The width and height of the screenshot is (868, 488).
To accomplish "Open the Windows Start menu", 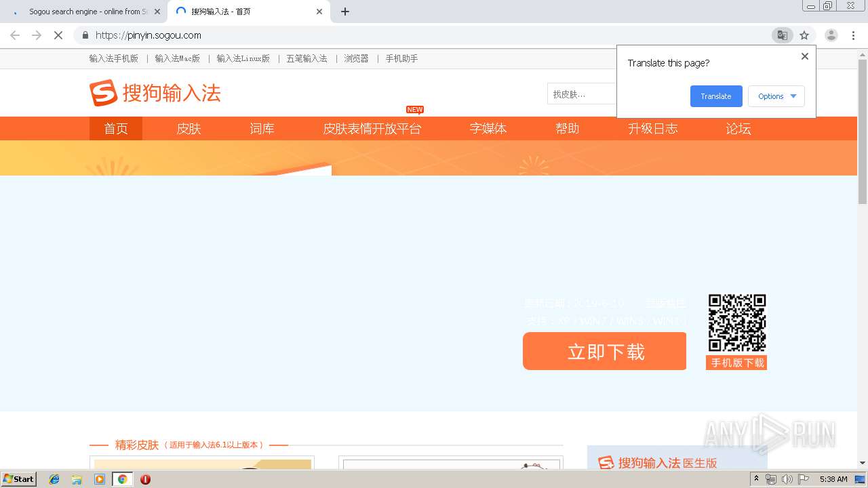I will click(x=18, y=479).
